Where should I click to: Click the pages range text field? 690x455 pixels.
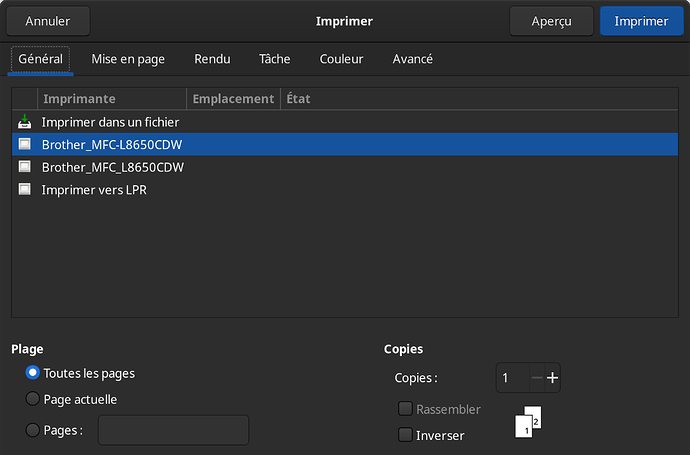coord(173,430)
